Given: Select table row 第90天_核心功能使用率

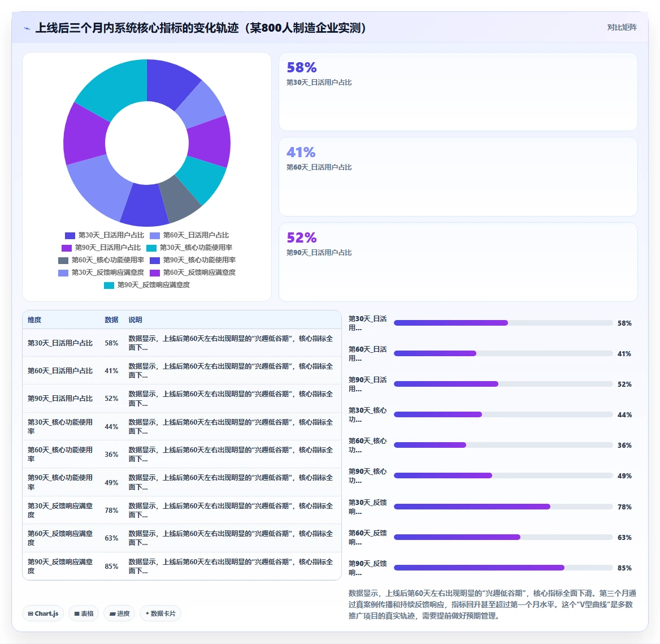Looking at the screenshot, I should coord(182,482).
